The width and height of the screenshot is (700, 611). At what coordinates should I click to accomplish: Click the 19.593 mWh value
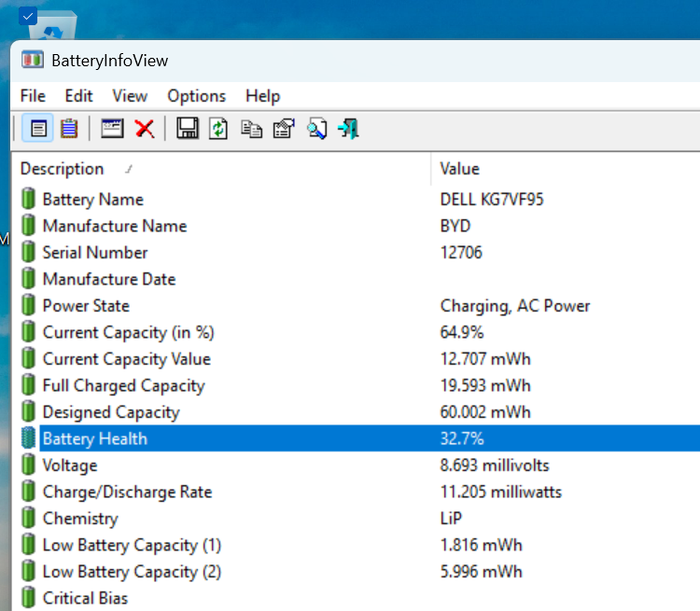coord(485,385)
